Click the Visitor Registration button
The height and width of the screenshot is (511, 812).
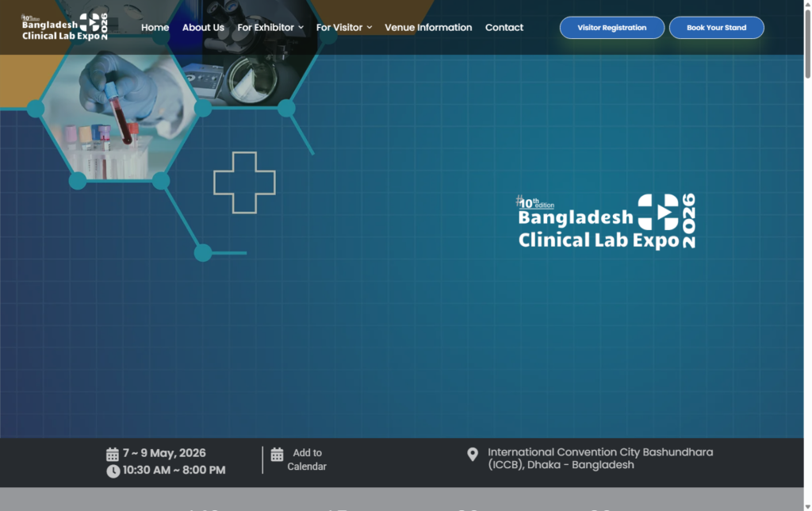[611, 27]
